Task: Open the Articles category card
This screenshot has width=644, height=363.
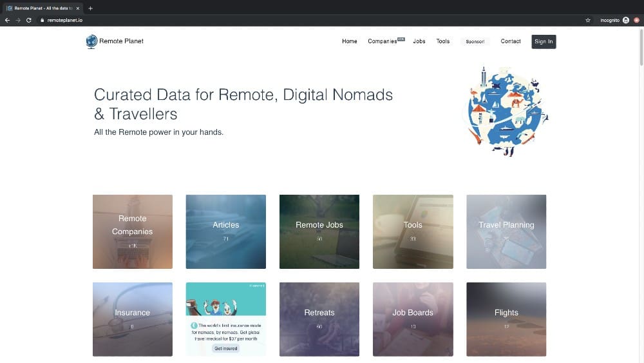Action: tap(226, 232)
